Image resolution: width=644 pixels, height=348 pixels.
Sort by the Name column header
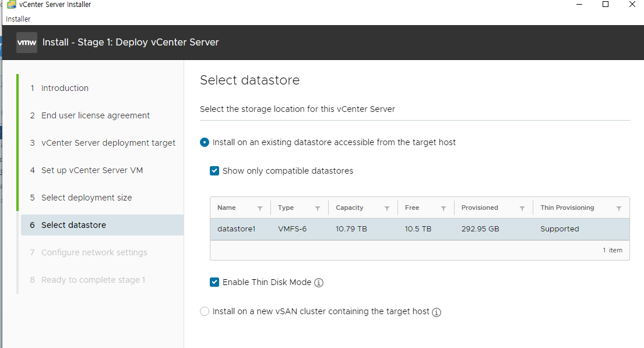[227, 208]
